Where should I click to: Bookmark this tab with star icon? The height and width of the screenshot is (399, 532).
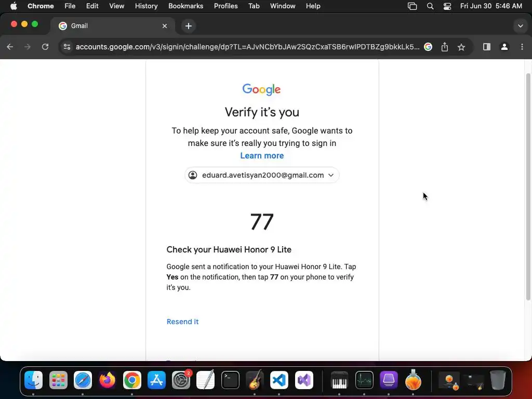coord(461,47)
